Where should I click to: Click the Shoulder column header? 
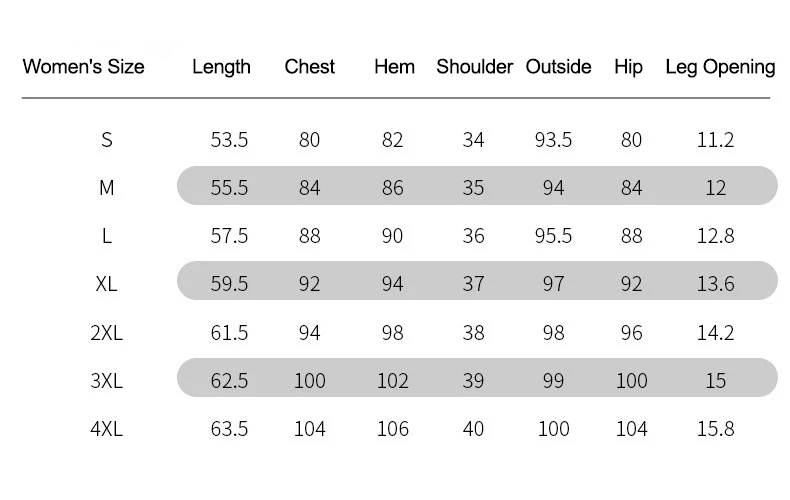475,67
